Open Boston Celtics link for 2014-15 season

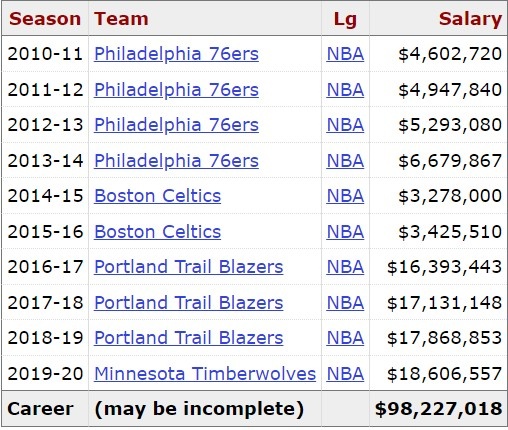(157, 196)
